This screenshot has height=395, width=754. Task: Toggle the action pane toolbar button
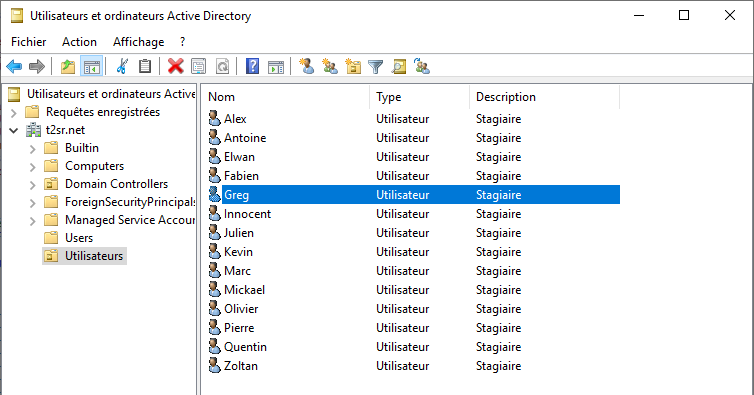click(x=276, y=66)
